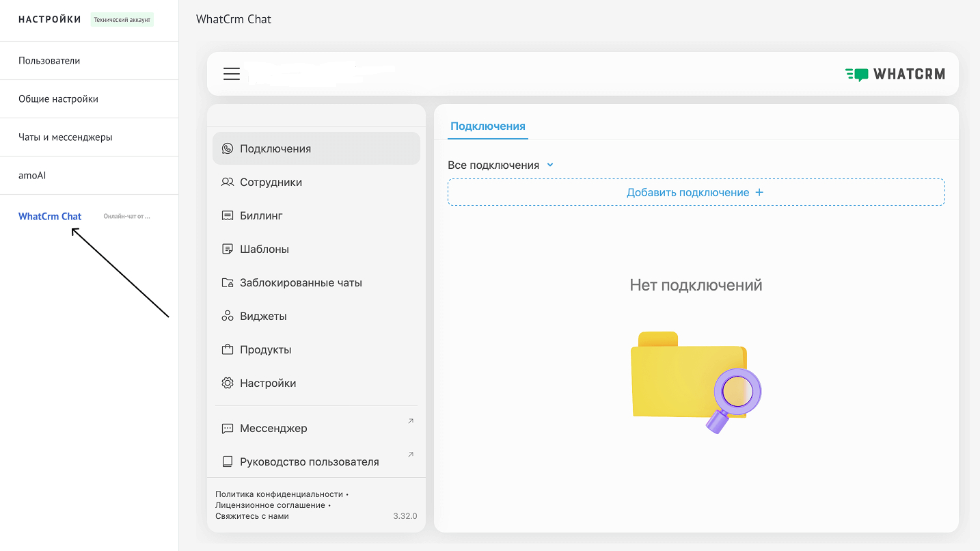Open Руководство пользователя in new window
The height and width of the screenshot is (551, 980).
411,455
